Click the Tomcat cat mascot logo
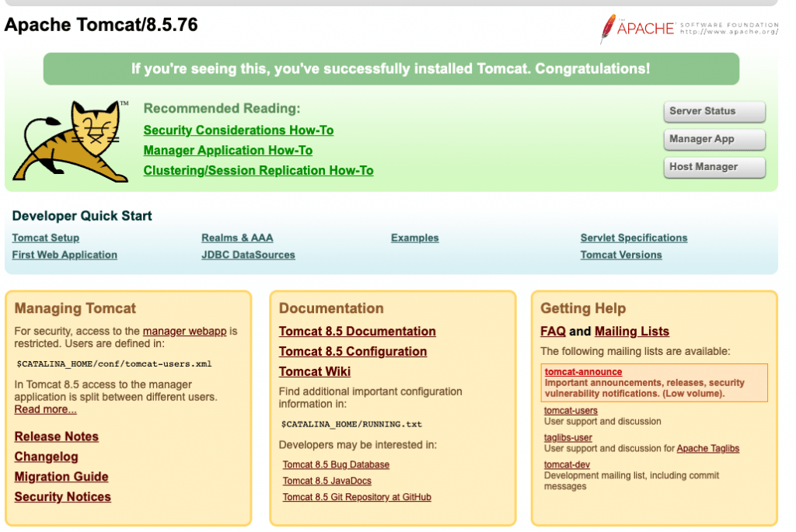 70,141
